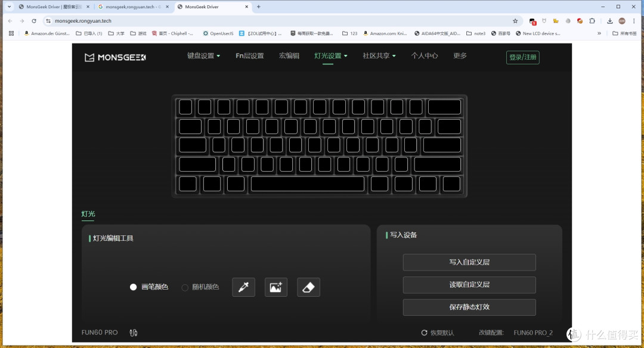This screenshot has width=644, height=348.
Task: Click the browser back arrow
Action: (x=10, y=21)
